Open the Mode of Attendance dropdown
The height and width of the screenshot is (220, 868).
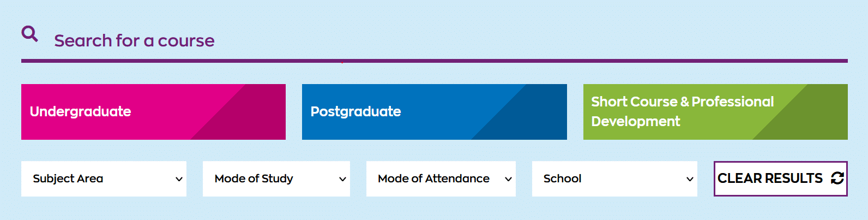pyautogui.click(x=441, y=179)
